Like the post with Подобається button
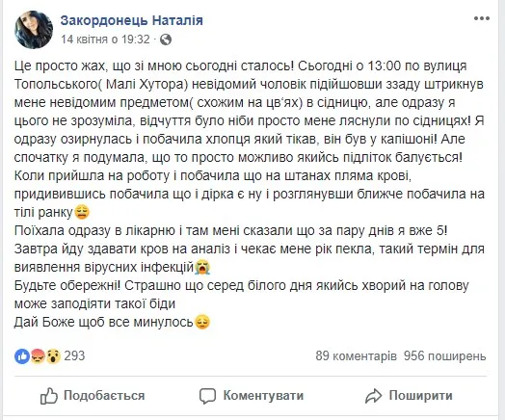This screenshot has height=420, width=505. [93, 396]
